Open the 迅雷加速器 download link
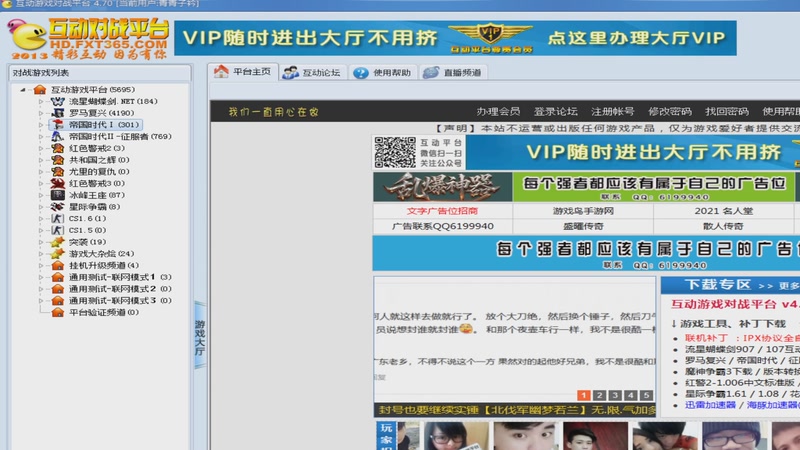The image size is (800, 450). point(710,405)
